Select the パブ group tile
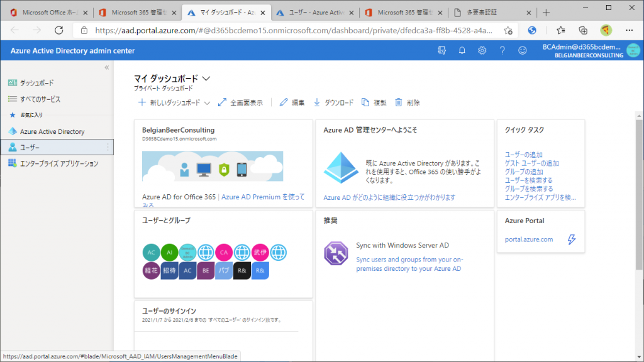 coord(224,270)
